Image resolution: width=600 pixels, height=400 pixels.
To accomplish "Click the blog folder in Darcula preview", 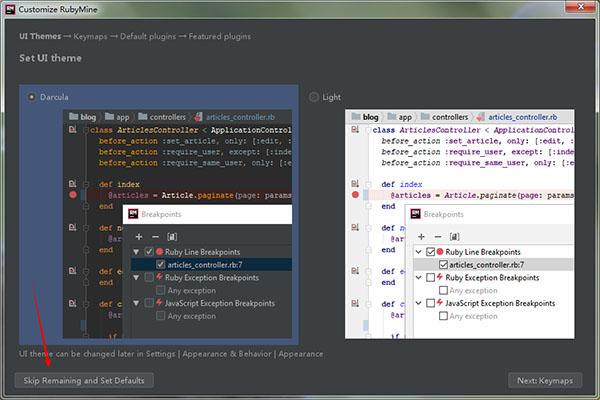I will (x=83, y=117).
